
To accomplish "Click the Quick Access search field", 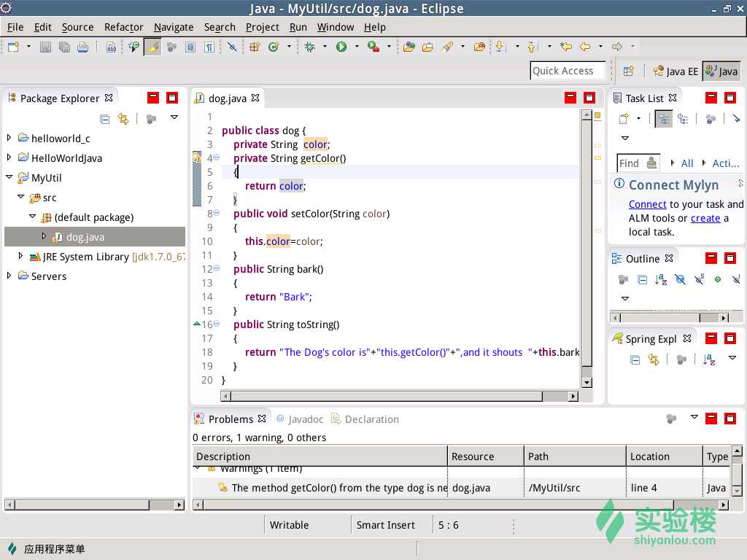I will coord(568,71).
